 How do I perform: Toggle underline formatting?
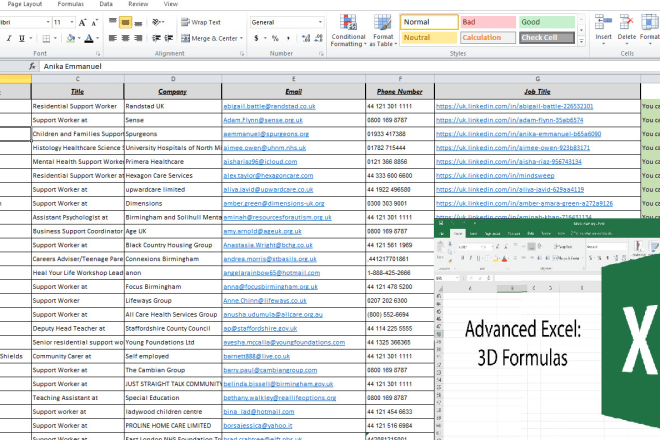click(x=21, y=38)
